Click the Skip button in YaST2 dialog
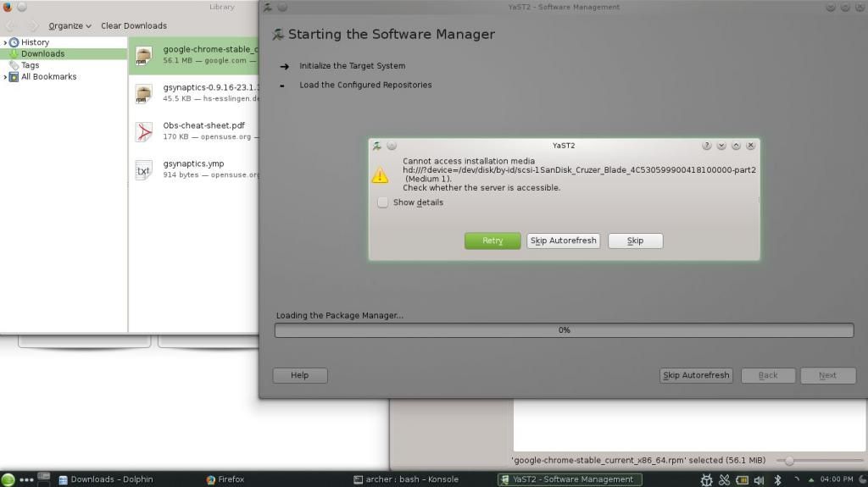The width and height of the screenshot is (868, 487). point(635,241)
